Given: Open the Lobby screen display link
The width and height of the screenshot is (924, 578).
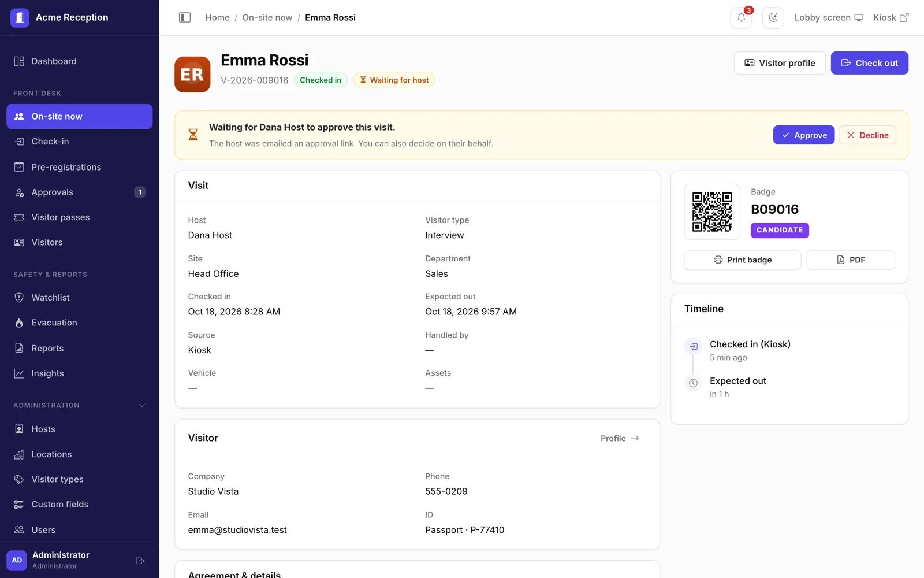Looking at the screenshot, I should tap(829, 17).
